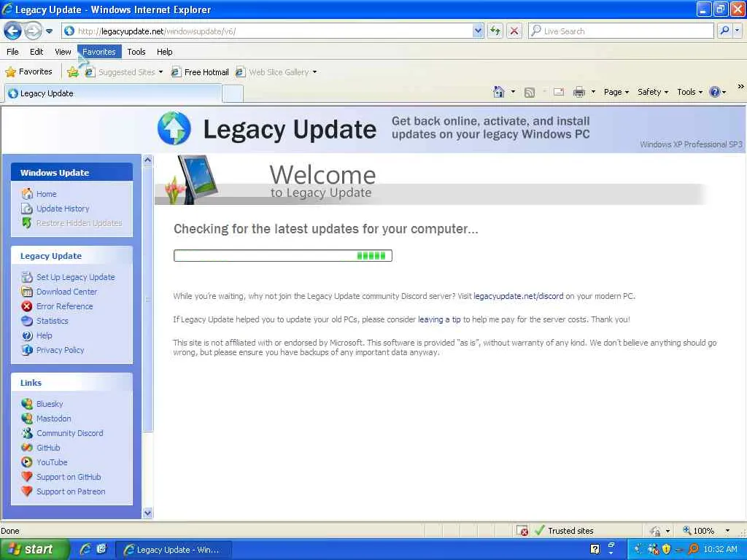Select the Legacy Update browser tab
Image resolution: width=747 pixels, height=560 pixels.
pos(113,93)
